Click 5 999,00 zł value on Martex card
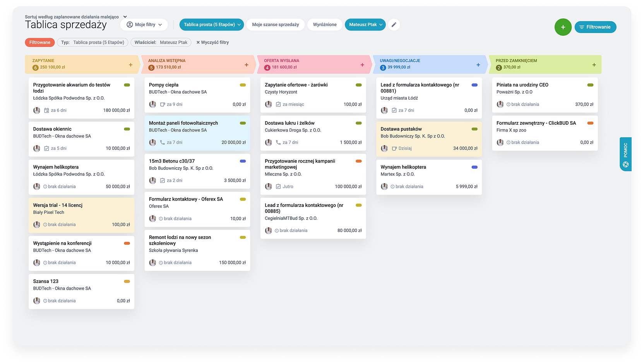 tap(467, 187)
